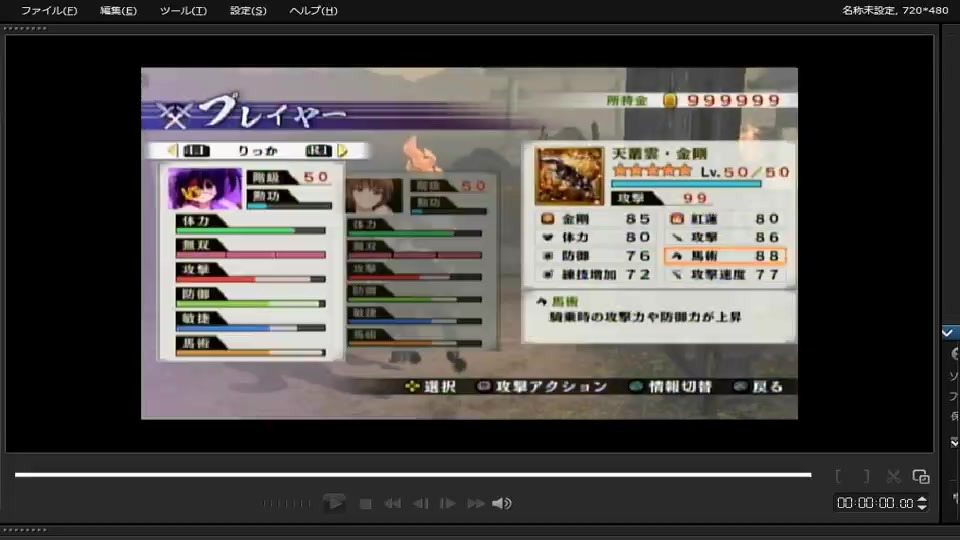Set mark-in with the left bracket icon
The image size is (960, 540).
click(x=839, y=476)
